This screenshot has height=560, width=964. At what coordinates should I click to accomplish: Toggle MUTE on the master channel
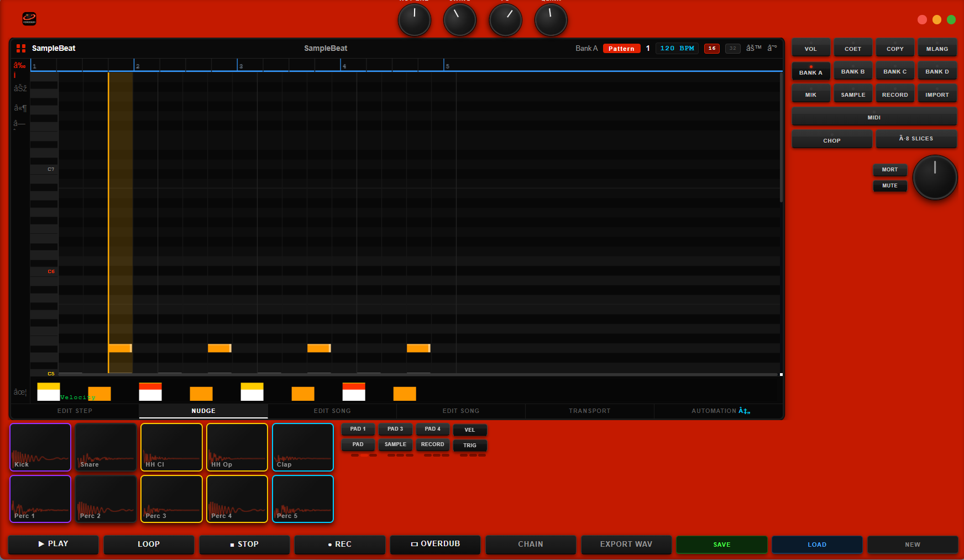click(x=890, y=186)
